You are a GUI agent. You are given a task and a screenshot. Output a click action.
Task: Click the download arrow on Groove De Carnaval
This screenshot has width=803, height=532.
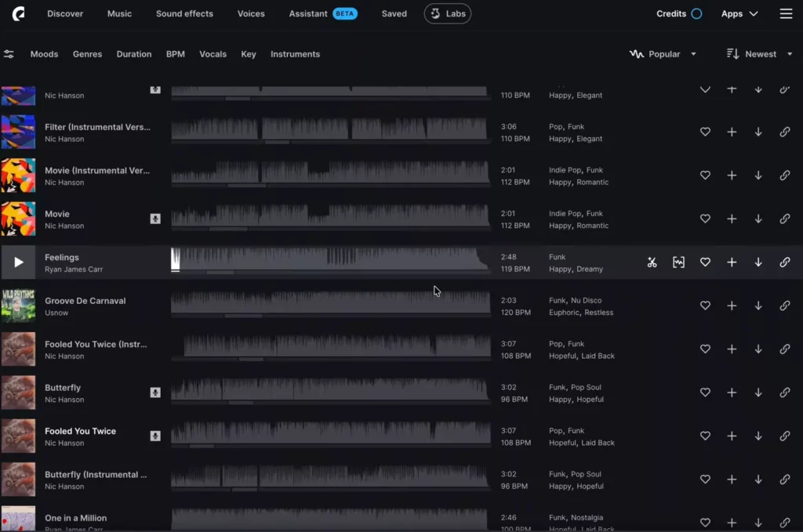(758, 306)
